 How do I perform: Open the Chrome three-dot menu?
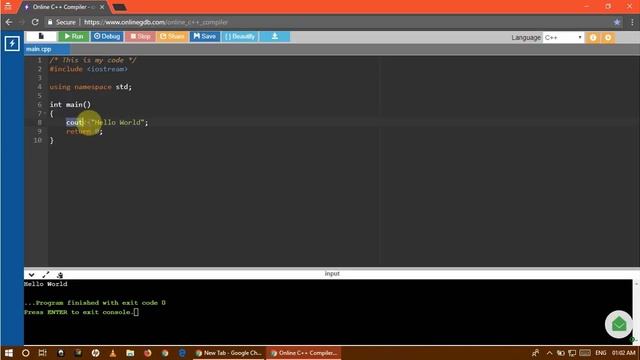(633, 22)
